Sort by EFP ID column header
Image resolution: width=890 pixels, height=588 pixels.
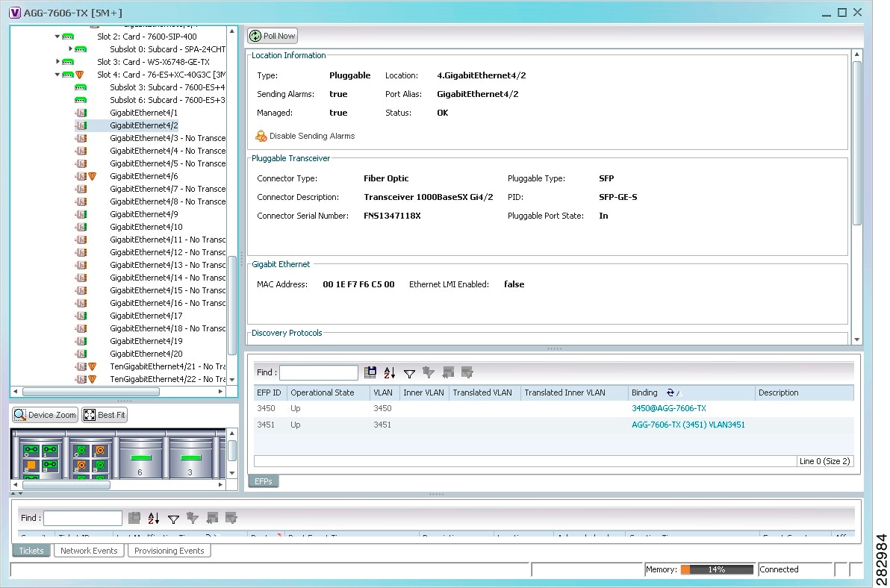point(270,392)
